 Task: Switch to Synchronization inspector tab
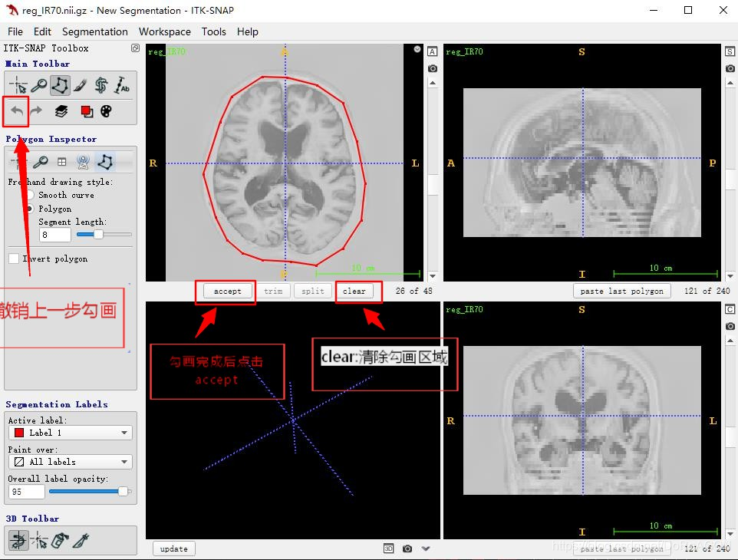84,163
